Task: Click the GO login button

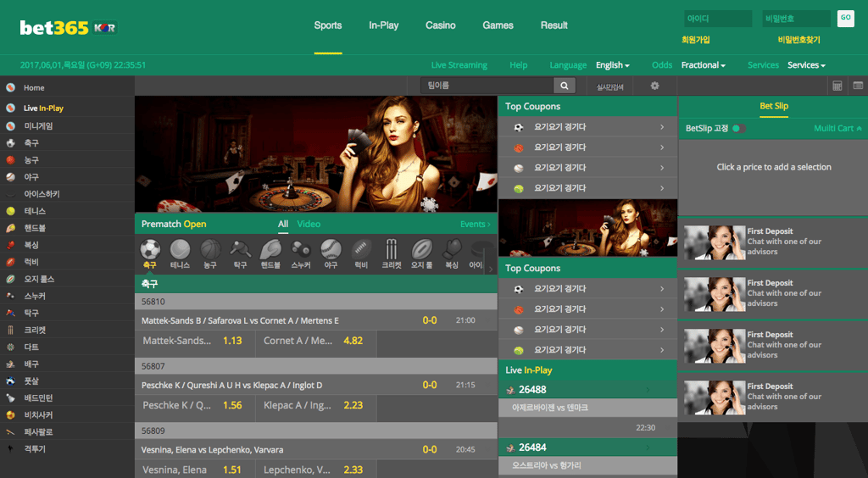Action: 845,19
